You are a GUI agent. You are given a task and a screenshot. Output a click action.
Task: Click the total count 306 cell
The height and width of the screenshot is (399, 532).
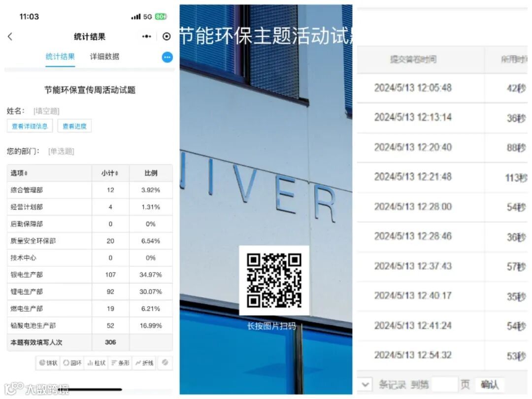coord(111,342)
